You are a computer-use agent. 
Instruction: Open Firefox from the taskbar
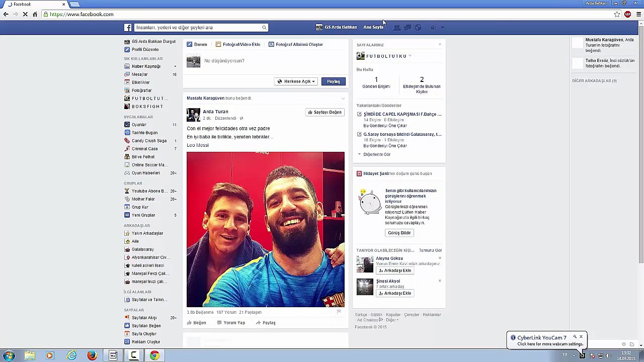click(x=92, y=356)
